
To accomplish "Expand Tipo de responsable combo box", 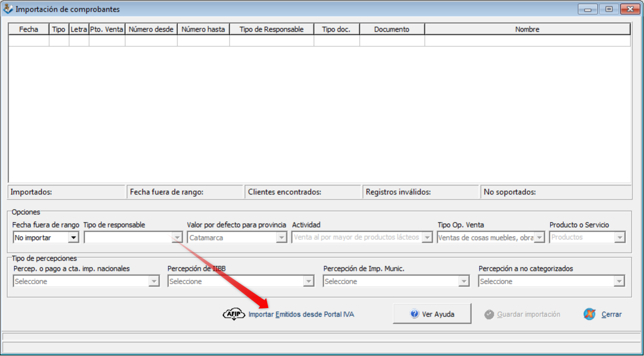I will click(x=177, y=238).
